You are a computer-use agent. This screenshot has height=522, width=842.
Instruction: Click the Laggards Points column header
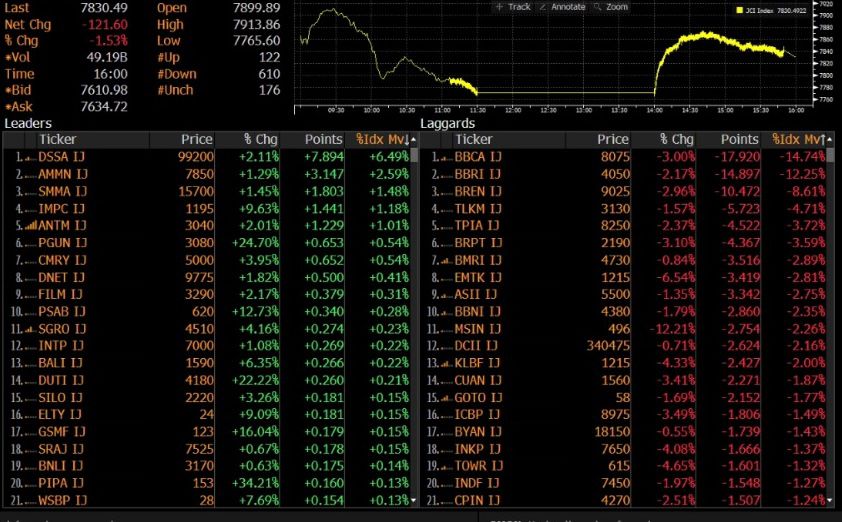coord(739,140)
